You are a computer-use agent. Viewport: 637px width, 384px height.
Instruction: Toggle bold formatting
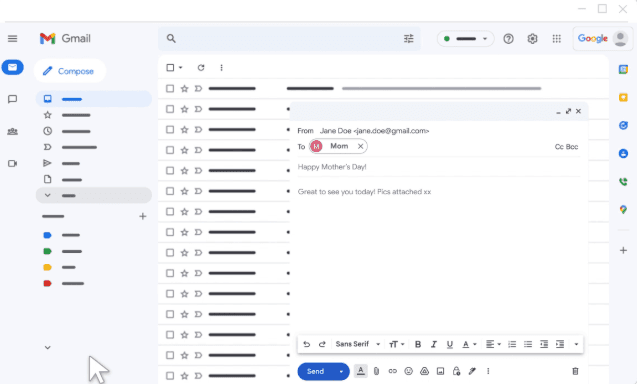point(418,344)
